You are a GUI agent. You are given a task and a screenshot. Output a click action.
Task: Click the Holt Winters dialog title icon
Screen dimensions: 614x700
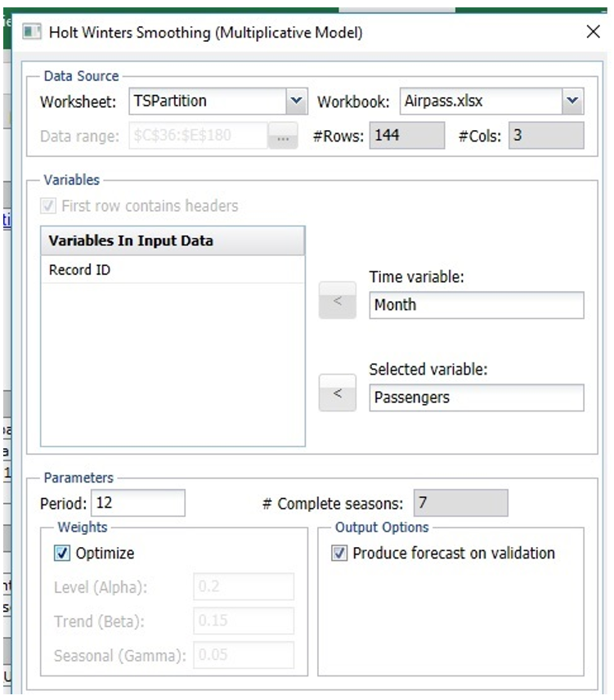tap(32, 34)
